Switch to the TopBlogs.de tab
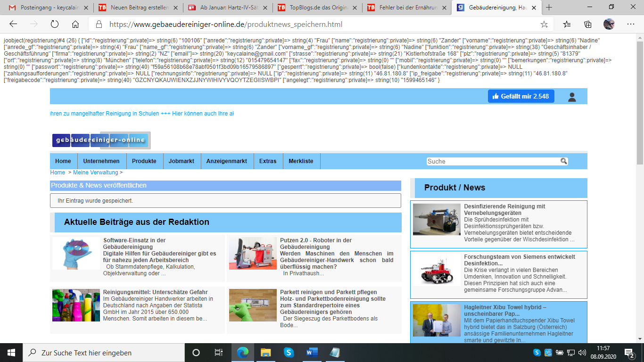 [x=315, y=8]
